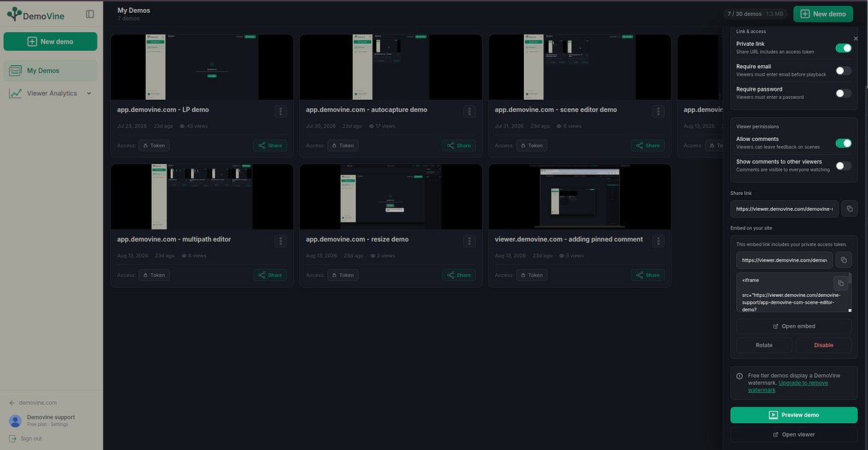868x450 pixels.
Task: Share the scene editor demo
Action: [648, 145]
